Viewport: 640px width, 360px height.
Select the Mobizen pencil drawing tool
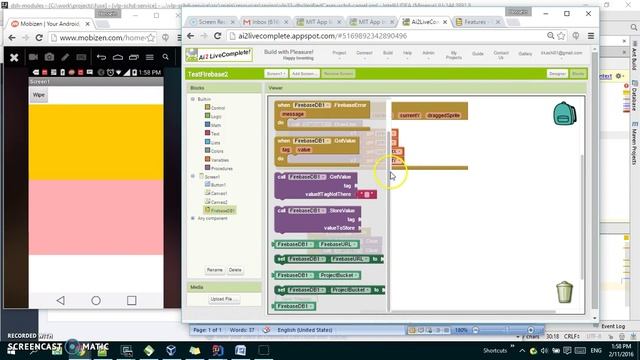tap(65, 57)
